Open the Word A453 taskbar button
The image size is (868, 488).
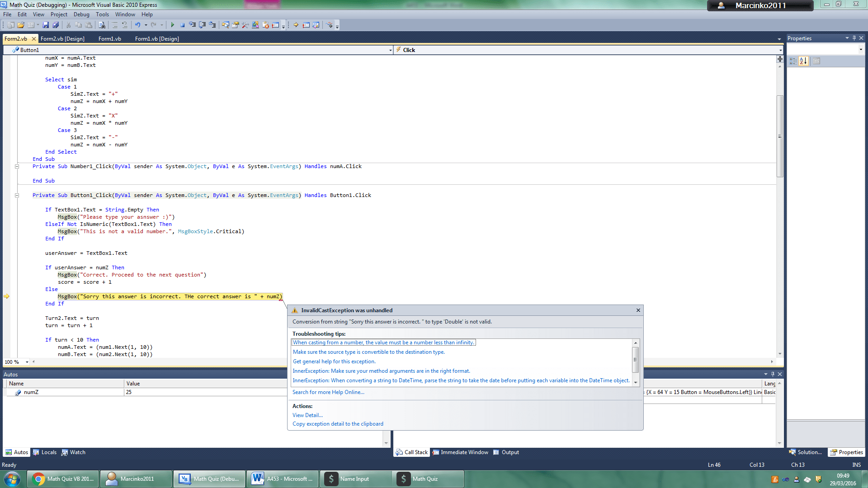pos(283,479)
